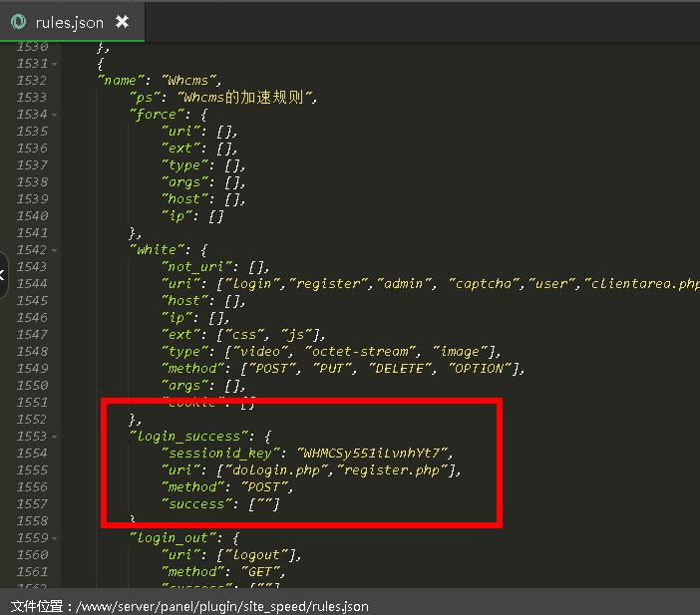This screenshot has width=700, height=615.
Task: Click "js" in ext list
Action: pyautogui.click(x=296, y=335)
